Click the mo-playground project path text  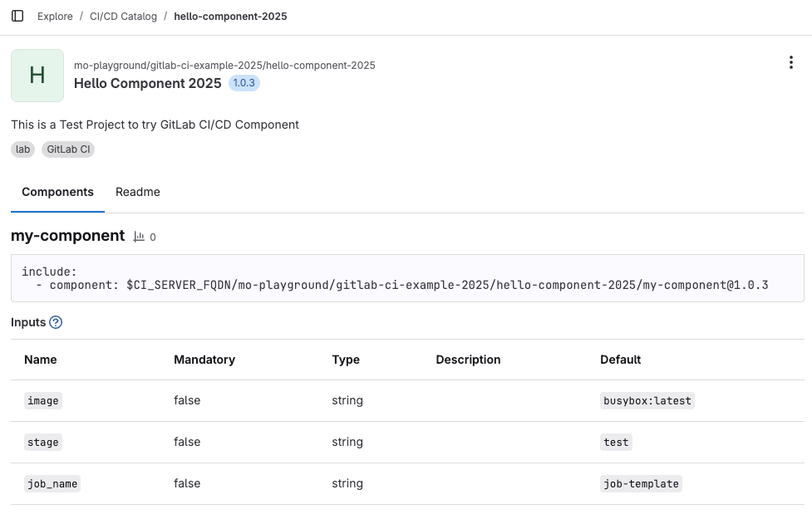click(x=224, y=66)
